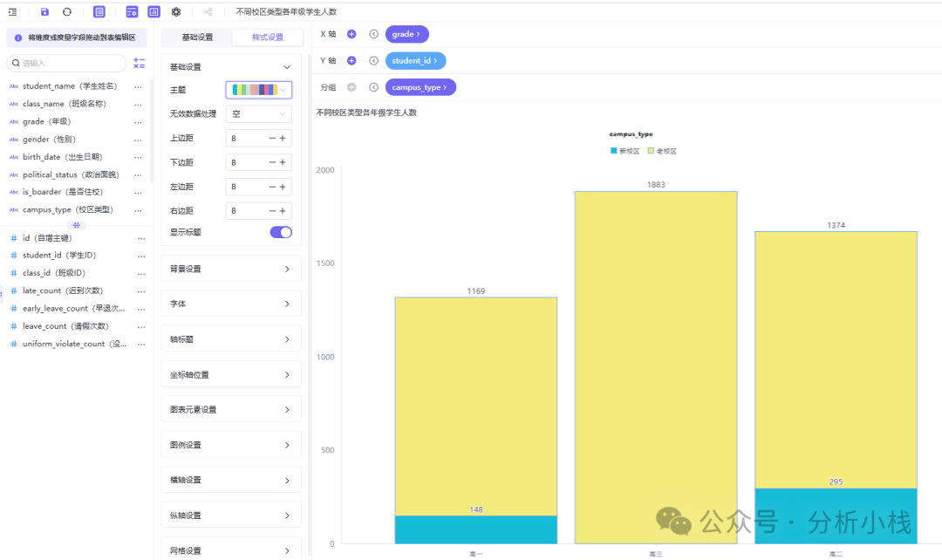Viewport: 942px width, 560px height.
Task: Select the uniform_violate_count field row
Action: 75,344
